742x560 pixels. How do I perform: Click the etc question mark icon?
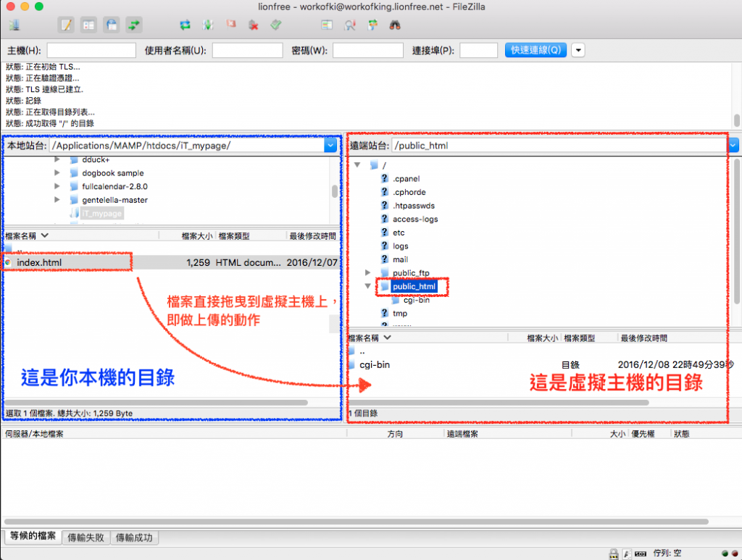pyautogui.click(x=385, y=233)
